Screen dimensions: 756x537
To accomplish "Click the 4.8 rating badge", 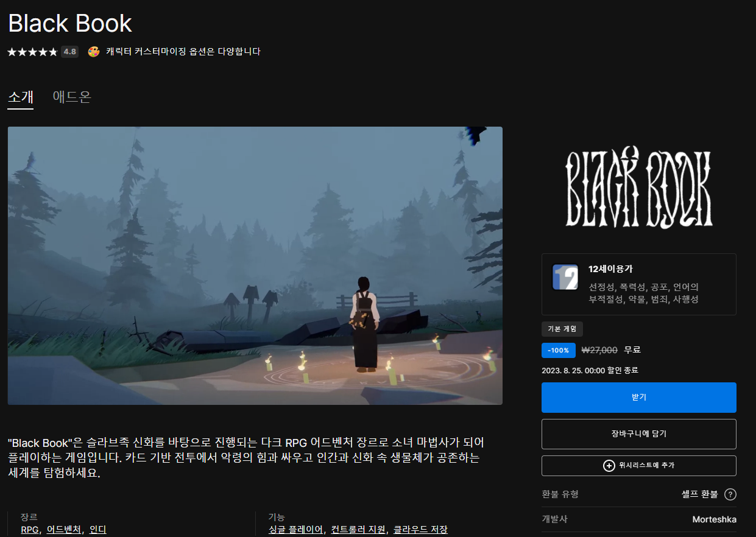I will 69,52.
